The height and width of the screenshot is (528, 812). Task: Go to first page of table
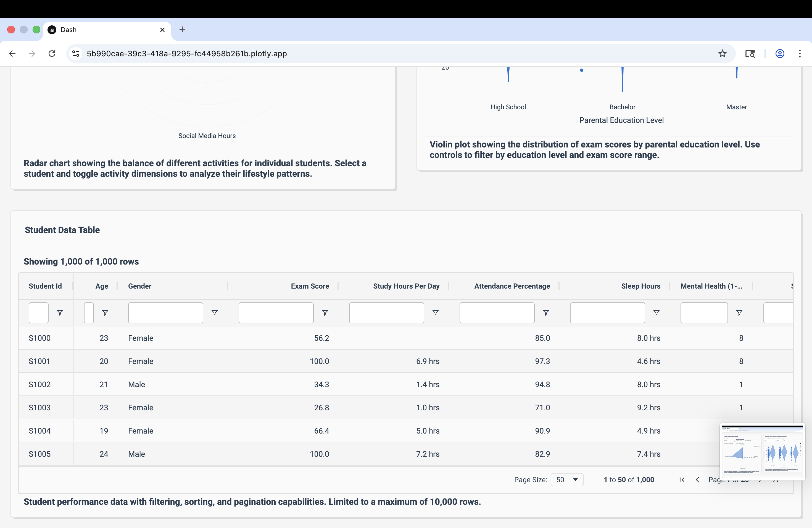click(x=682, y=480)
